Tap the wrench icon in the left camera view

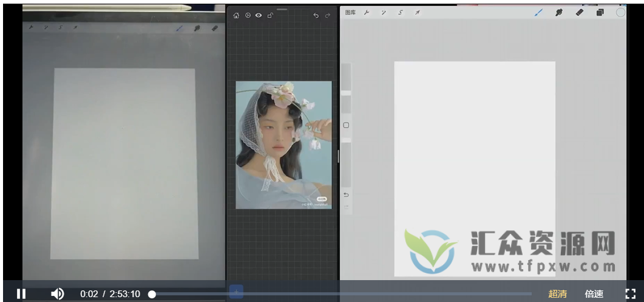point(31,27)
